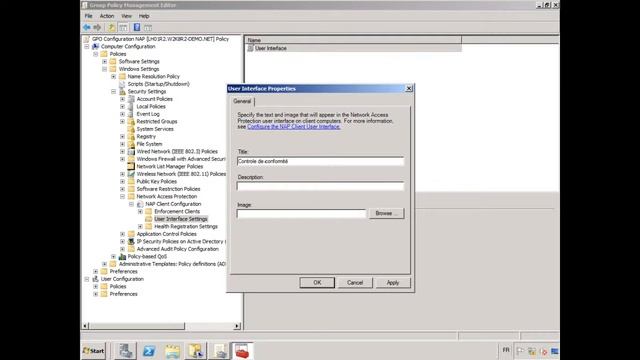The width and height of the screenshot is (640, 360).
Task: Select System Services in tree
Action: pos(155,129)
